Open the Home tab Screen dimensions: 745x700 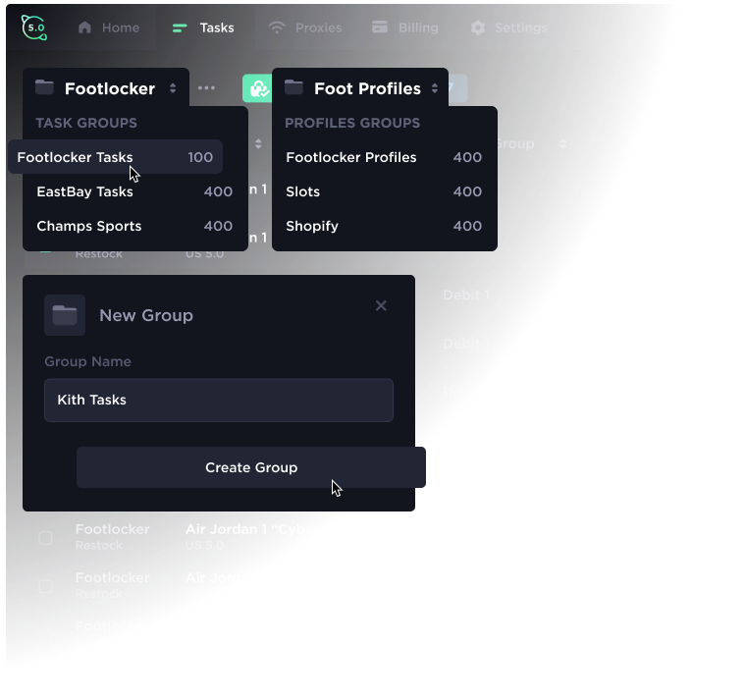coord(108,27)
